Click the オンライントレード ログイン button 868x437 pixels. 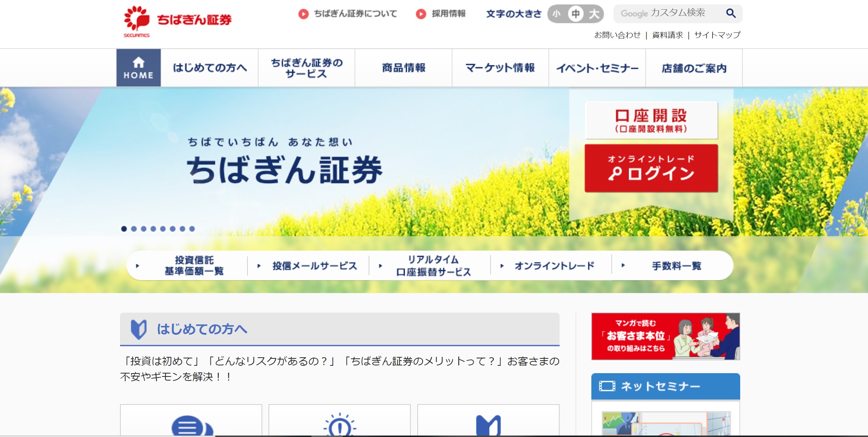point(651,168)
